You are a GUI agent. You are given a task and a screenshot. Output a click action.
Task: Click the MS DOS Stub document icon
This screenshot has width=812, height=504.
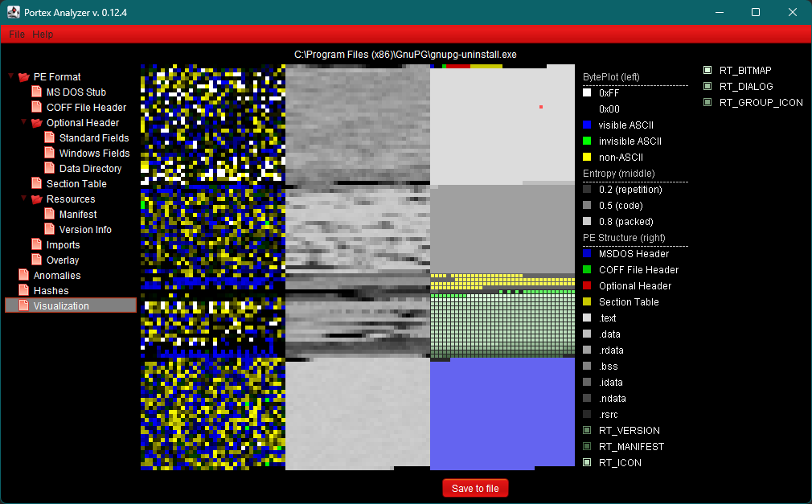pyautogui.click(x=35, y=92)
